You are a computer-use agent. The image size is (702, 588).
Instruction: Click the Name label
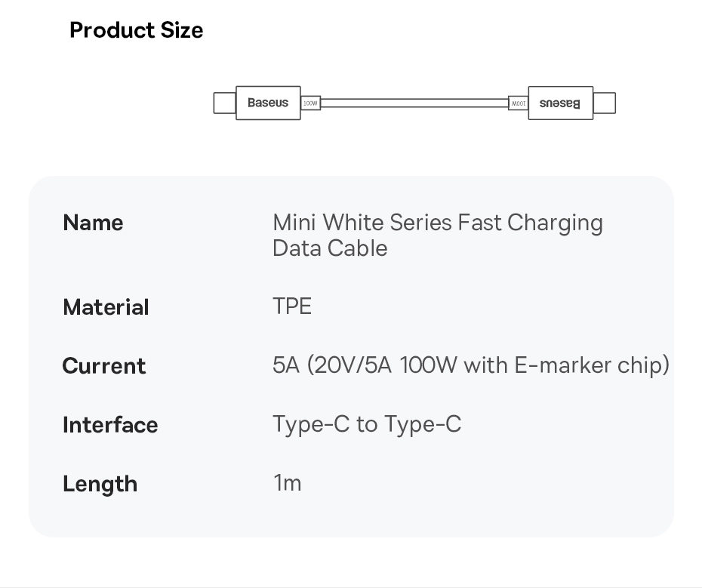coord(93,223)
